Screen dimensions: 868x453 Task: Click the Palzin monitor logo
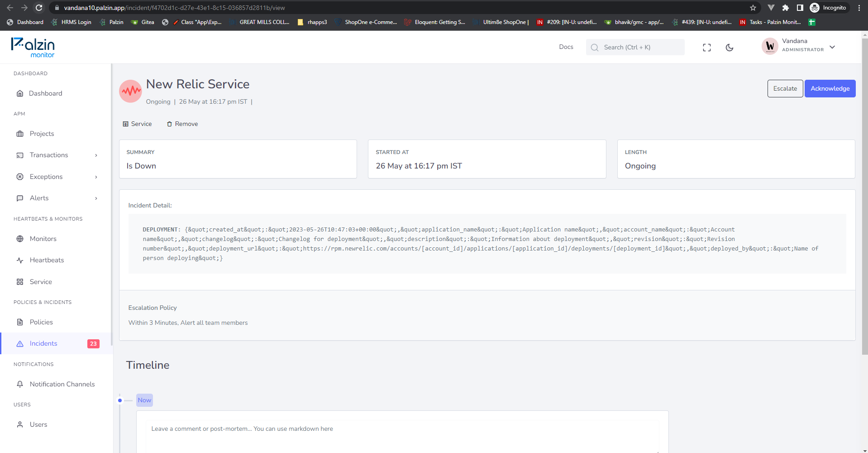click(33, 48)
